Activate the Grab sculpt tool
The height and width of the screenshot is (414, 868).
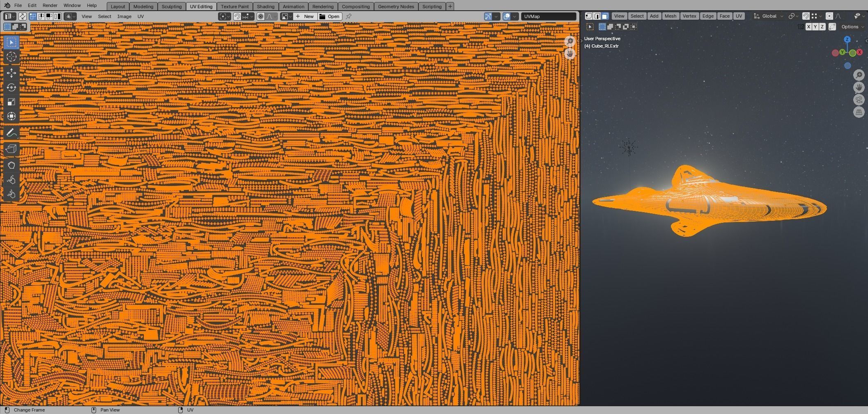(x=11, y=165)
